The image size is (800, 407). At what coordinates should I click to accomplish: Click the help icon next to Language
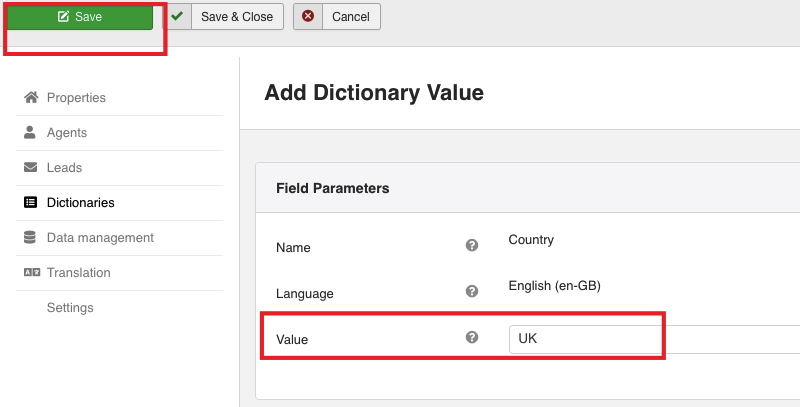472,291
